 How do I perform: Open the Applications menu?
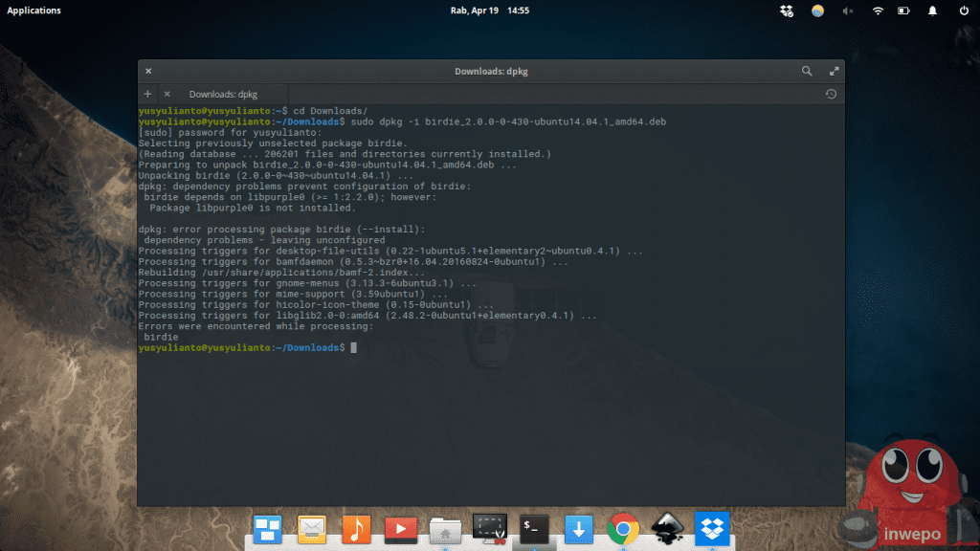(33, 11)
